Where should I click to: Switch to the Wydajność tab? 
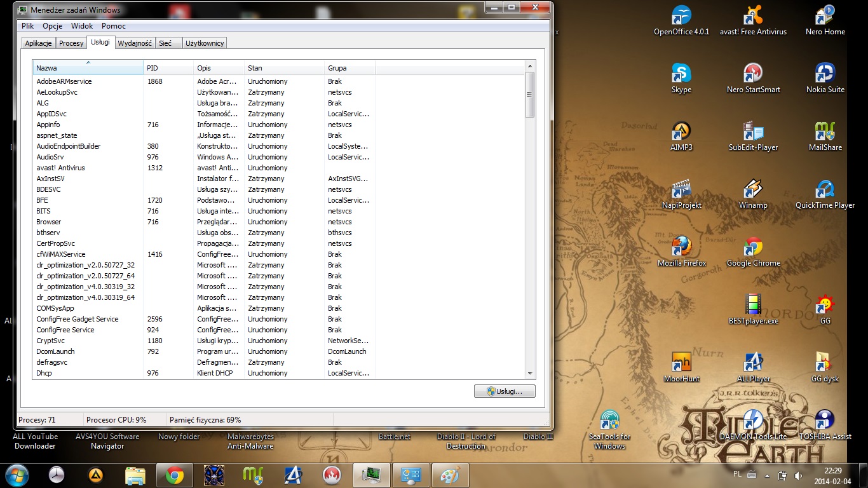click(x=135, y=43)
